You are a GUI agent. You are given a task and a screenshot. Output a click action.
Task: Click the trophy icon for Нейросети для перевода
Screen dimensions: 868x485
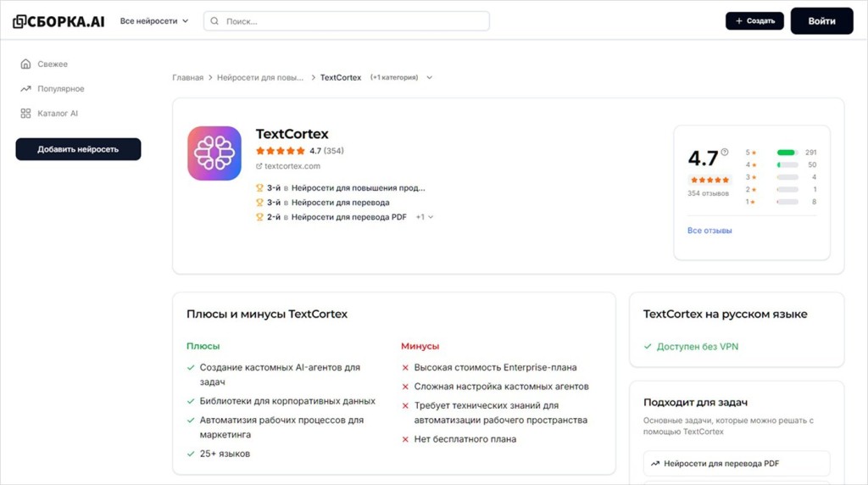[x=259, y=203]
